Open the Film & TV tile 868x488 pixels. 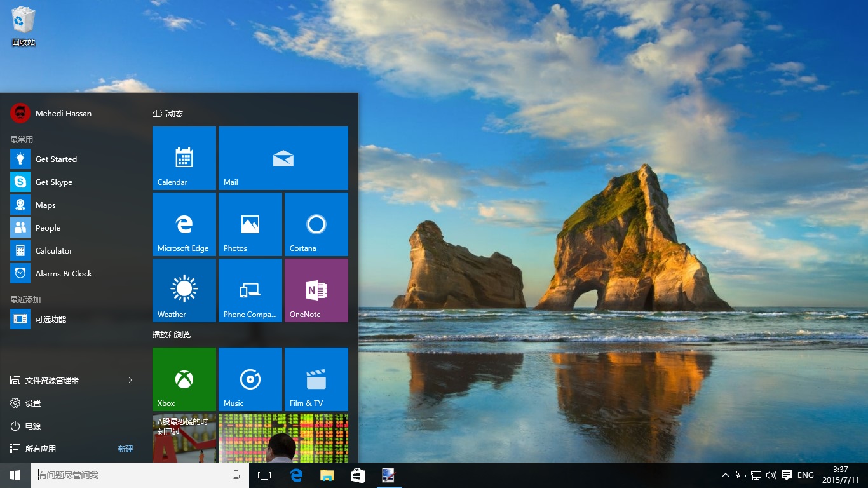point(316,379)
